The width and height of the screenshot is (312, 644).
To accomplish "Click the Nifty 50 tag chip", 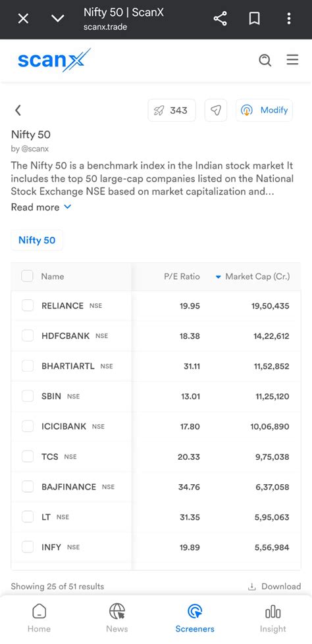I will click(x=37, y=240).
